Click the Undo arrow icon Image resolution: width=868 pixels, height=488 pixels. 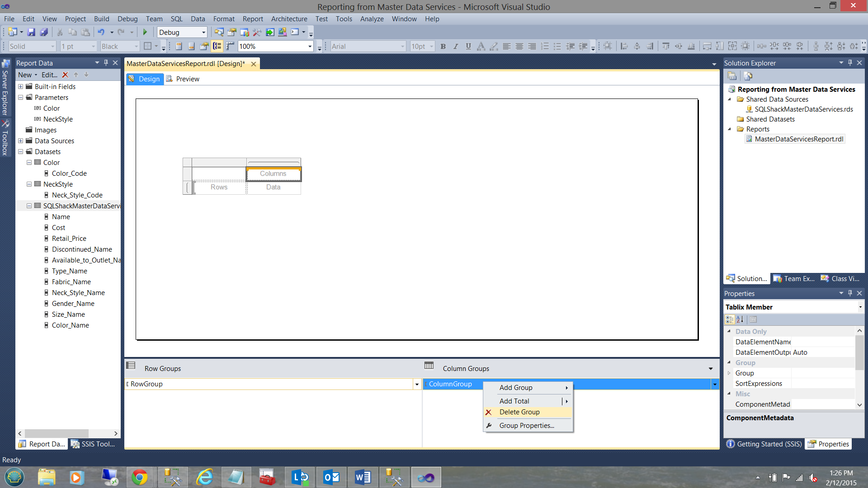pyautogui.click(x=101, y=32)
